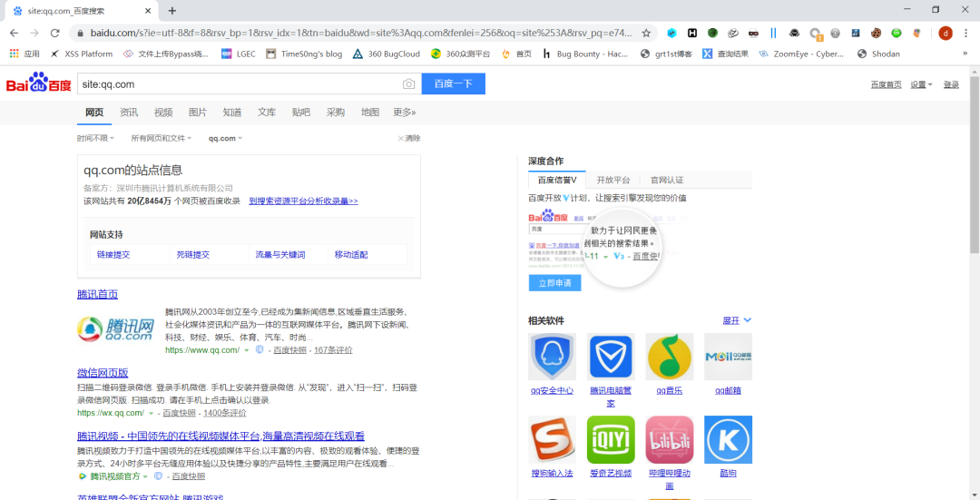
Task: Expand the 所有网页和文件 filter dropdown
Action: pyautogui.click(x=162, y=138)
